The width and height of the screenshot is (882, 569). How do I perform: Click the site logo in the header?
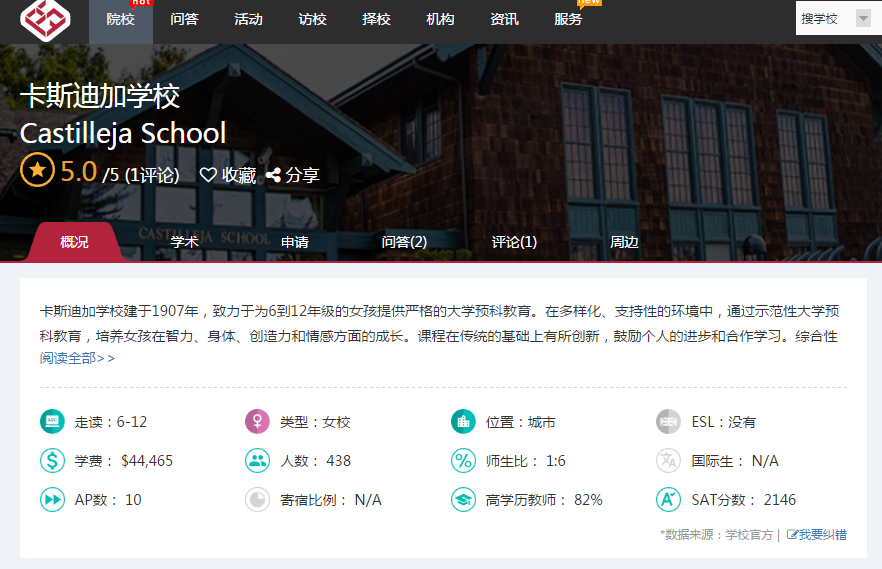45,20
